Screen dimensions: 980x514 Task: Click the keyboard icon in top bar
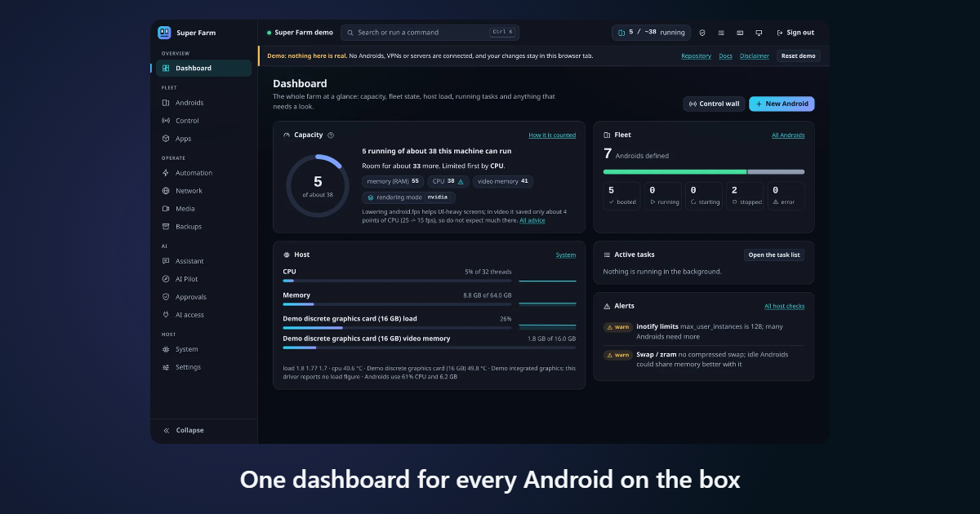740,33
